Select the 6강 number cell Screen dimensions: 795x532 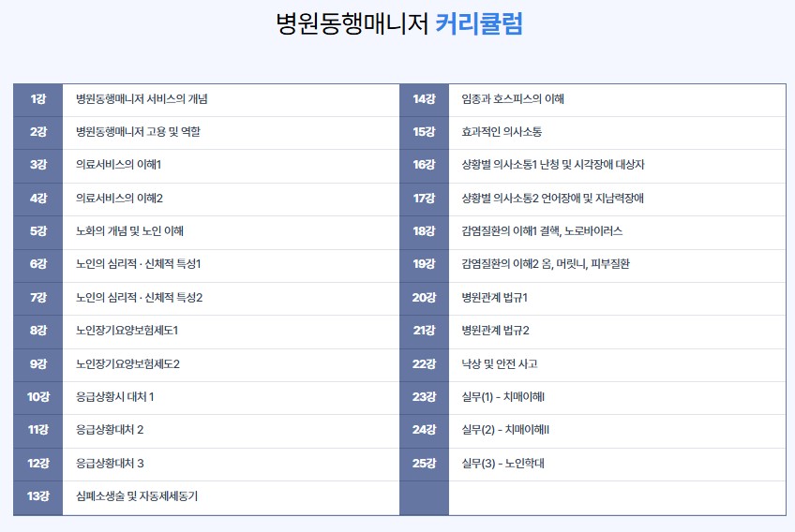(x=38, y=264)
